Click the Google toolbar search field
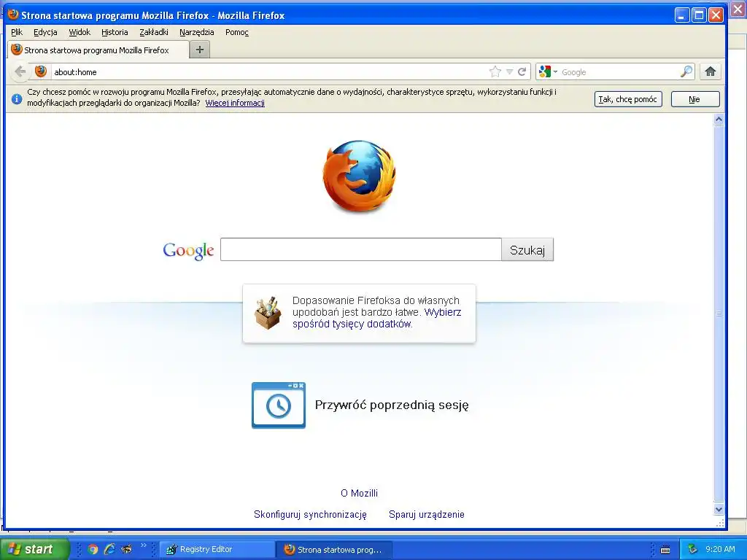 619,72
